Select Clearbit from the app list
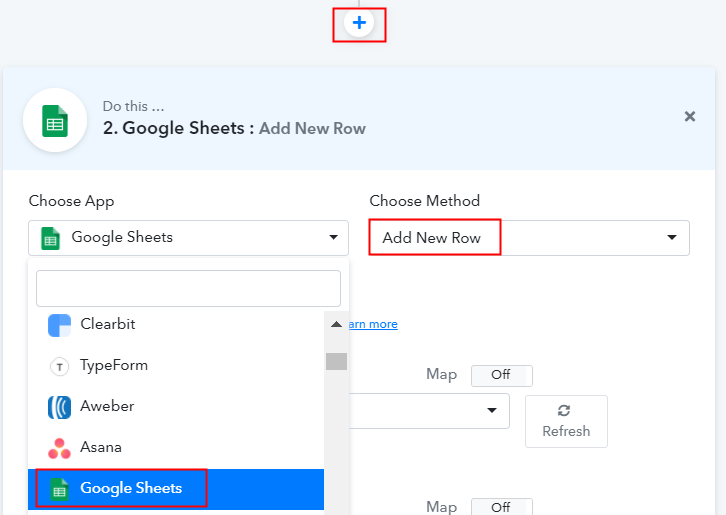Viewport: 726px width, 515px height. pos(108,324)
